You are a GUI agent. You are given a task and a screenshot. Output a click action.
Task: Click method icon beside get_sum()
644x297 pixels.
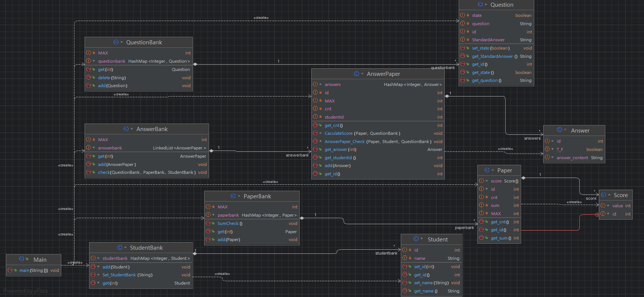[x=482, y=238]
